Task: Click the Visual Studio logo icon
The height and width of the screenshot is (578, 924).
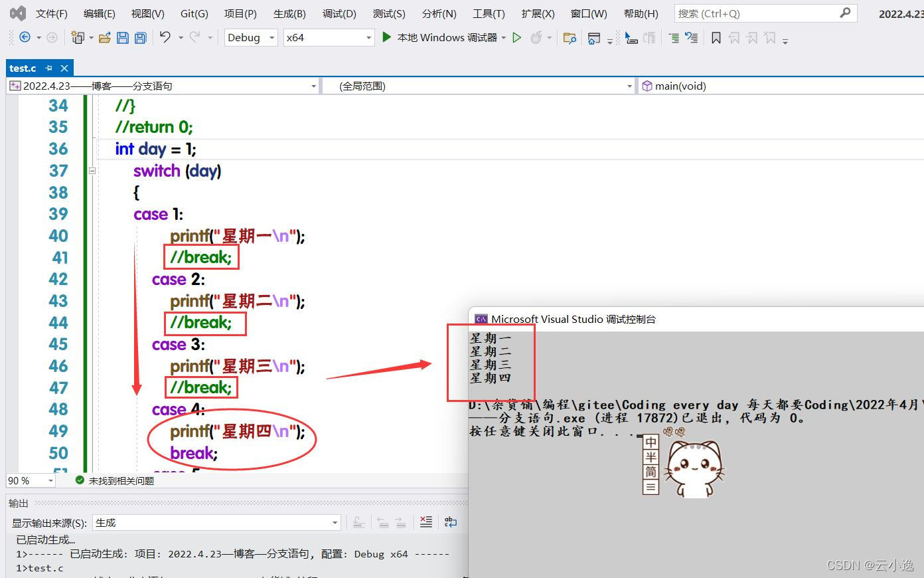Action: pos(17,13)
